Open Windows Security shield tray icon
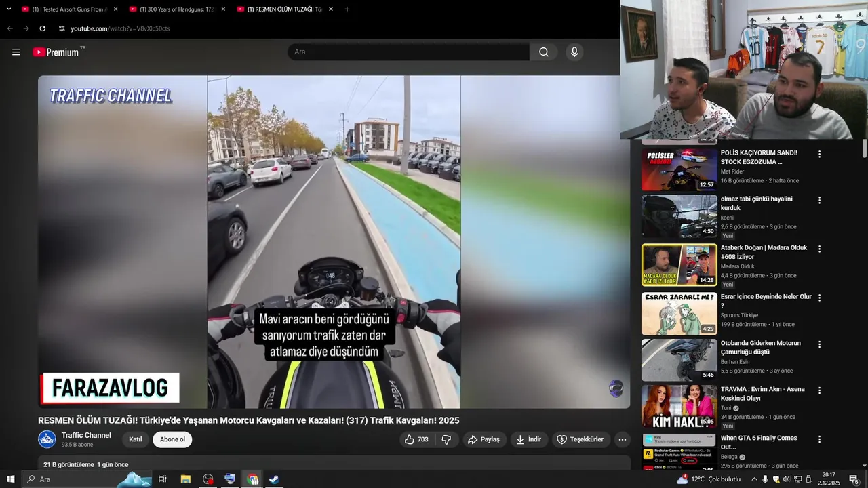 (x=776, y=479)
